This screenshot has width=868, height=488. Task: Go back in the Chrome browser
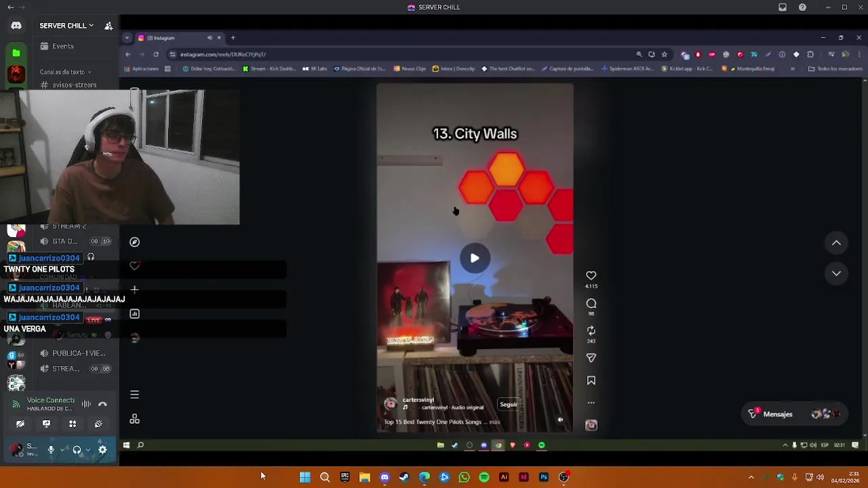point(127,54)
